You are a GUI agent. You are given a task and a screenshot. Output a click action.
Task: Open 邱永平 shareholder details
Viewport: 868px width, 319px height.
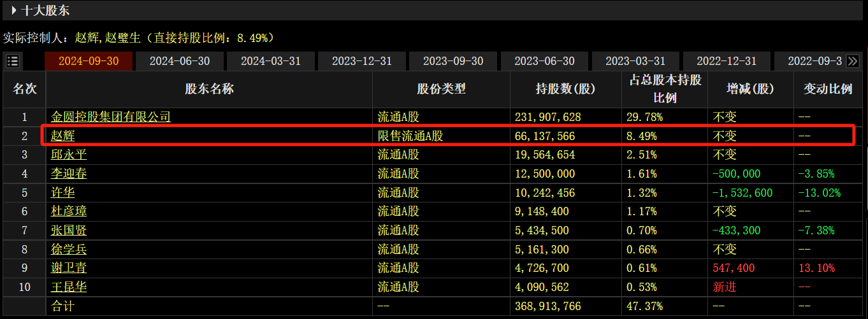69,155
